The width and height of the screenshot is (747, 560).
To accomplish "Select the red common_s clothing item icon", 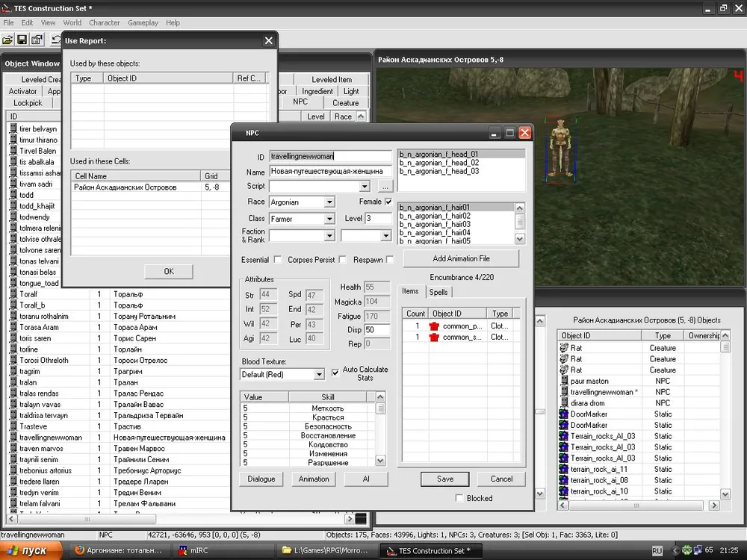I will [433, 337].
